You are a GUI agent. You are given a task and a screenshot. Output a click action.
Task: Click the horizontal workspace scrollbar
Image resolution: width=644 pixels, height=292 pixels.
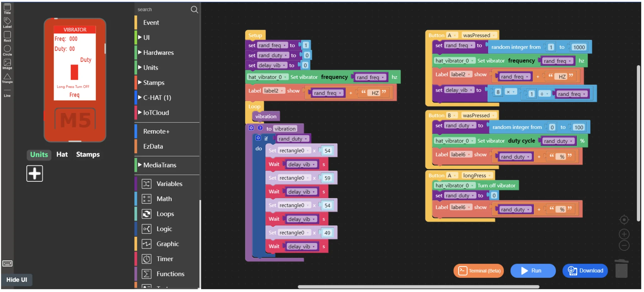pos(418,287)
